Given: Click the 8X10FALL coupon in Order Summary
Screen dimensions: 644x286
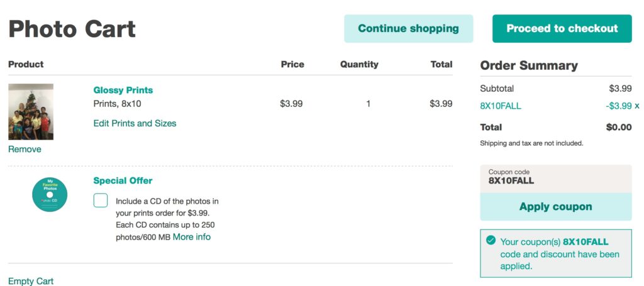Looking at the screenshot, I should [x=500, y=106].
